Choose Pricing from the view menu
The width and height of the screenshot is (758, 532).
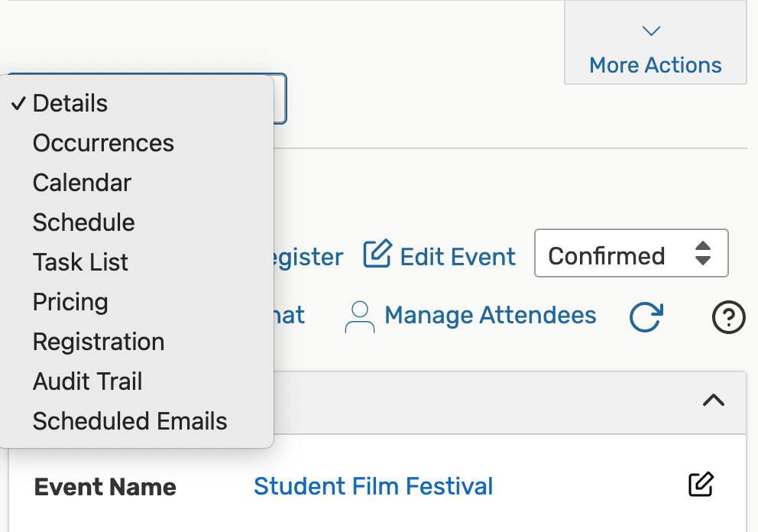pyautogui.click(x=70, y=302)
